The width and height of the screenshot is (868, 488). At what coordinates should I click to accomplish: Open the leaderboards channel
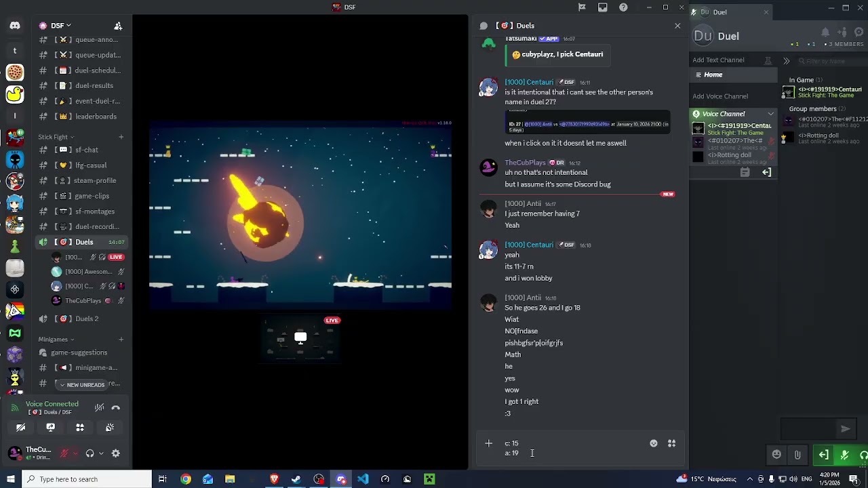point(81,117)
